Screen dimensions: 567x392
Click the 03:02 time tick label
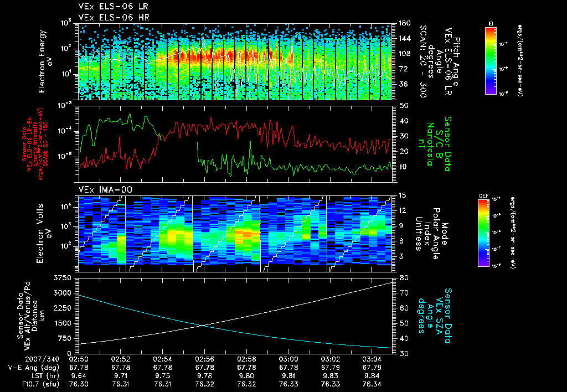(x=331, y=359)
